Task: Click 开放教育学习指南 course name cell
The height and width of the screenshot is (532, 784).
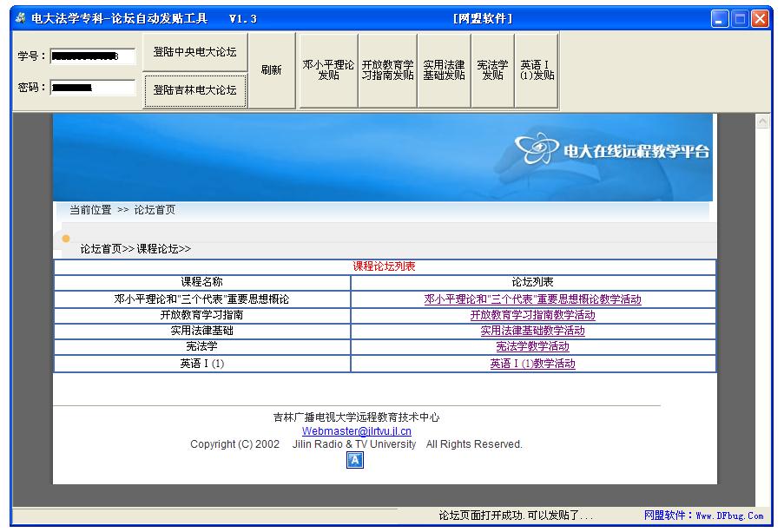Action: point(202,315)
